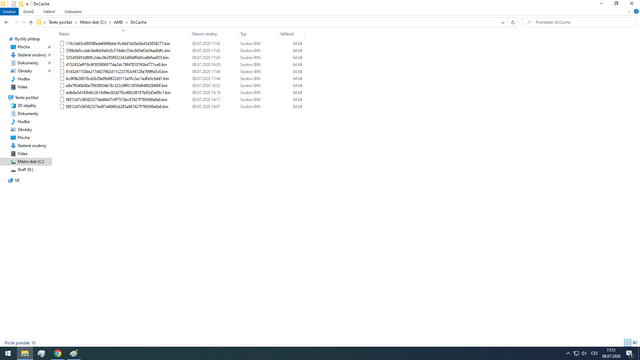Viewport: 640px width, 360px height.
Task: Click the Properties quick access icon
Action: coord(13,4)
